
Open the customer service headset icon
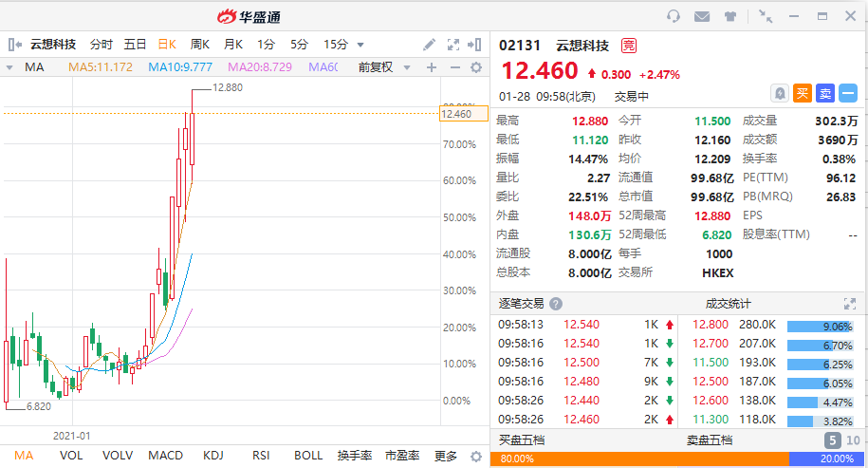(674, 16)
